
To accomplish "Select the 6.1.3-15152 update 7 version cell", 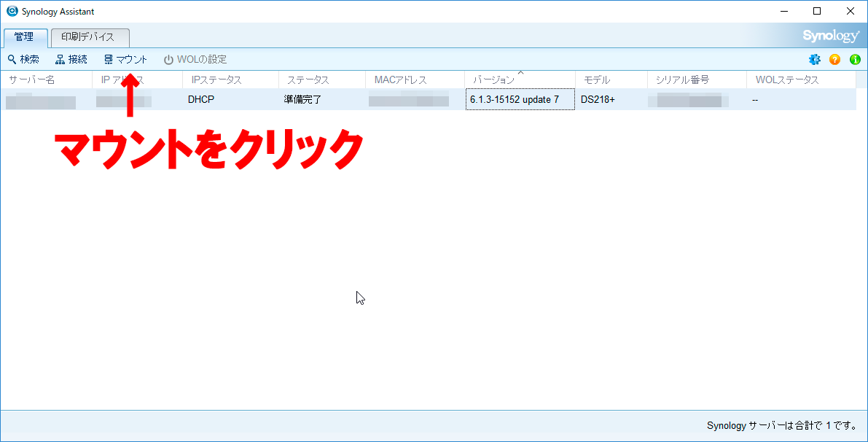I will point(520,99).
